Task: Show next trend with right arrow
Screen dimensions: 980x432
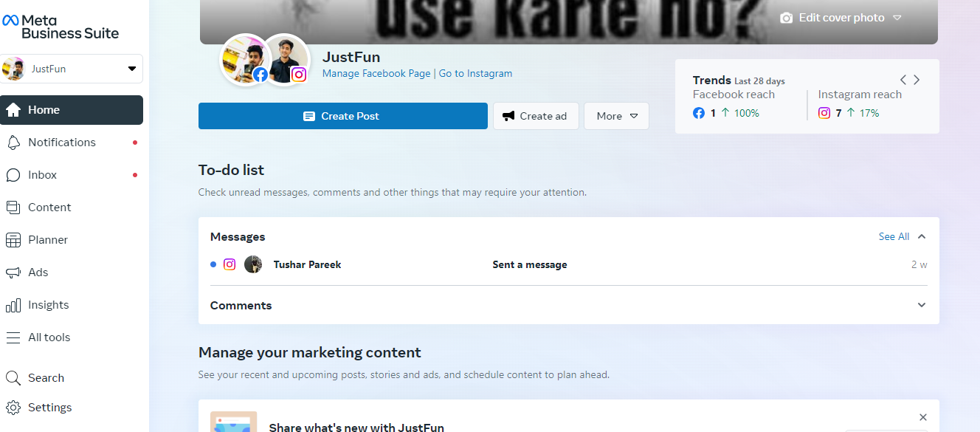Action: point(917,80)
